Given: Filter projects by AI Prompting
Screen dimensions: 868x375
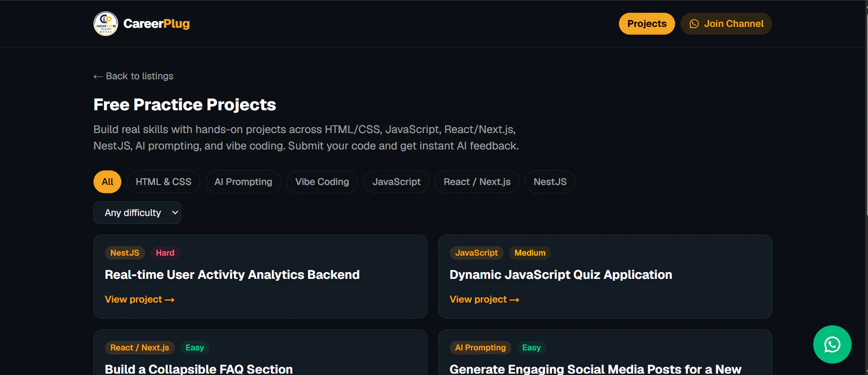Looking at the screenshot, I should 243,182.
